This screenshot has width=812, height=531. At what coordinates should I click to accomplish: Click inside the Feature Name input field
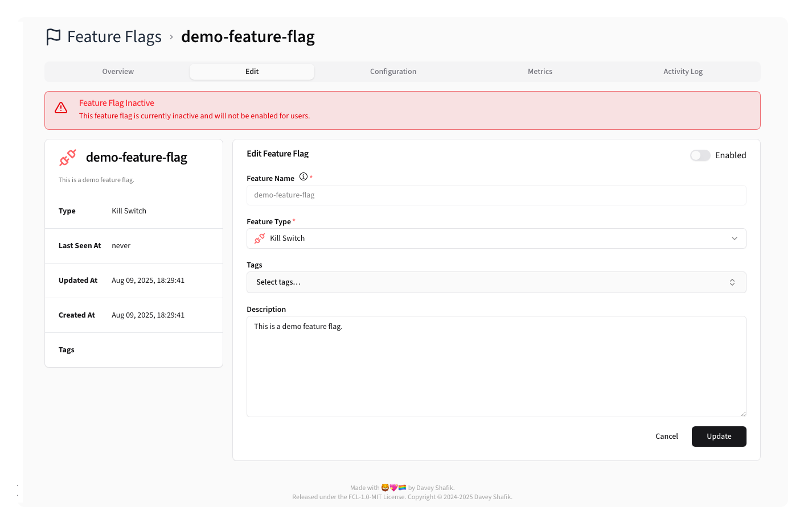(496, 195)
